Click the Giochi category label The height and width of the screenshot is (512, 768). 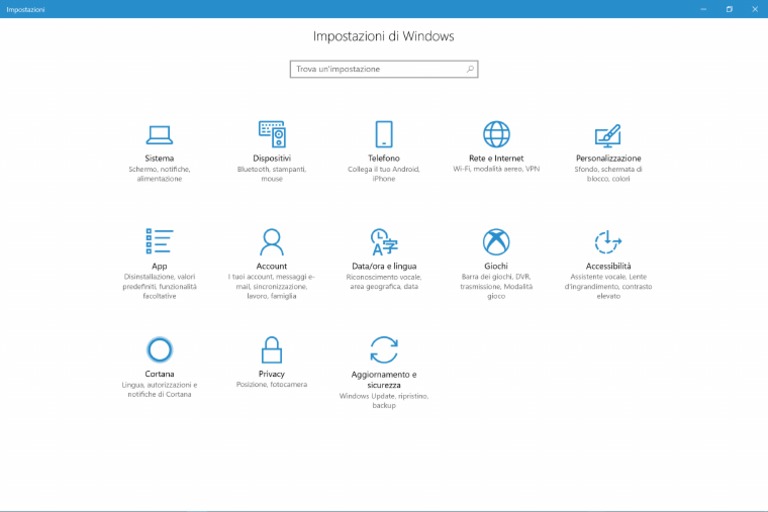point(496,266)
